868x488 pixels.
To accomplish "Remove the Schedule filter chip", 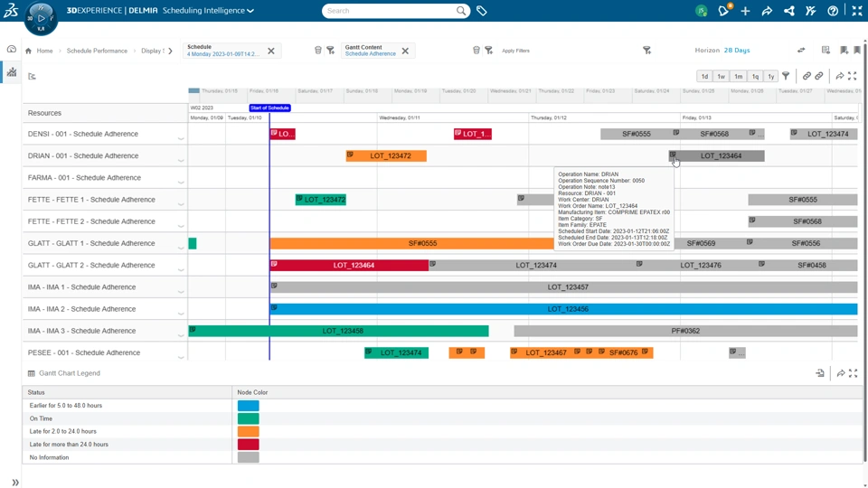I will [x=271, y=51].
